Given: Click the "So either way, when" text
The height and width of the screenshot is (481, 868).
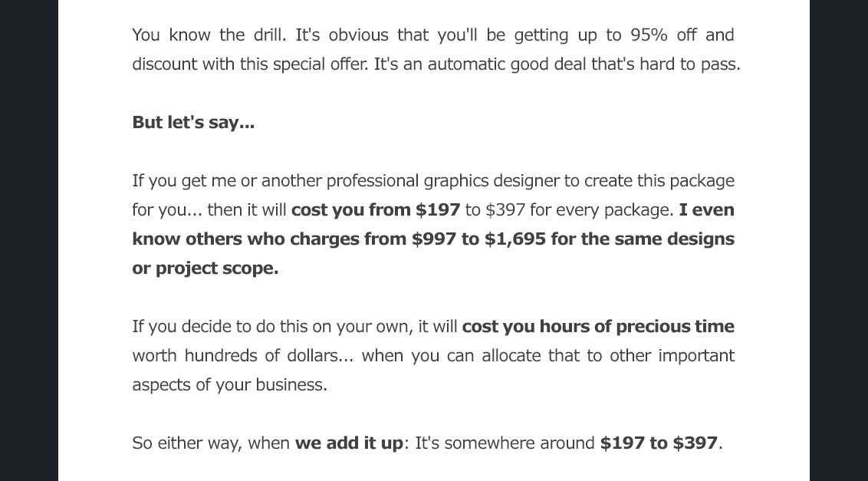Looking at the screenshot, I should (x=211, y=443).
